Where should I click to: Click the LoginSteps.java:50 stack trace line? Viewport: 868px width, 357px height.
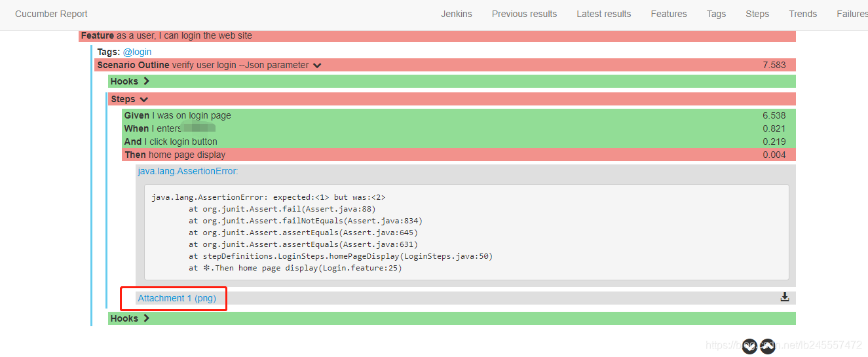(341, 256)
